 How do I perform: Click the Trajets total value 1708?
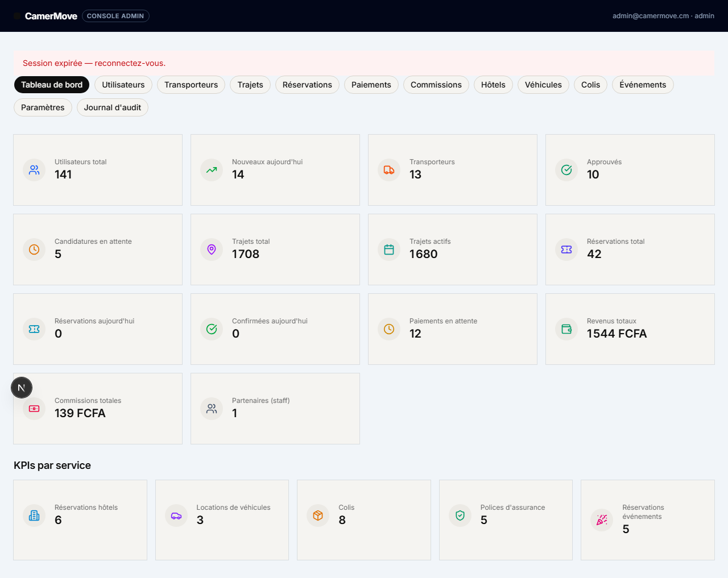tap(246, 254)
